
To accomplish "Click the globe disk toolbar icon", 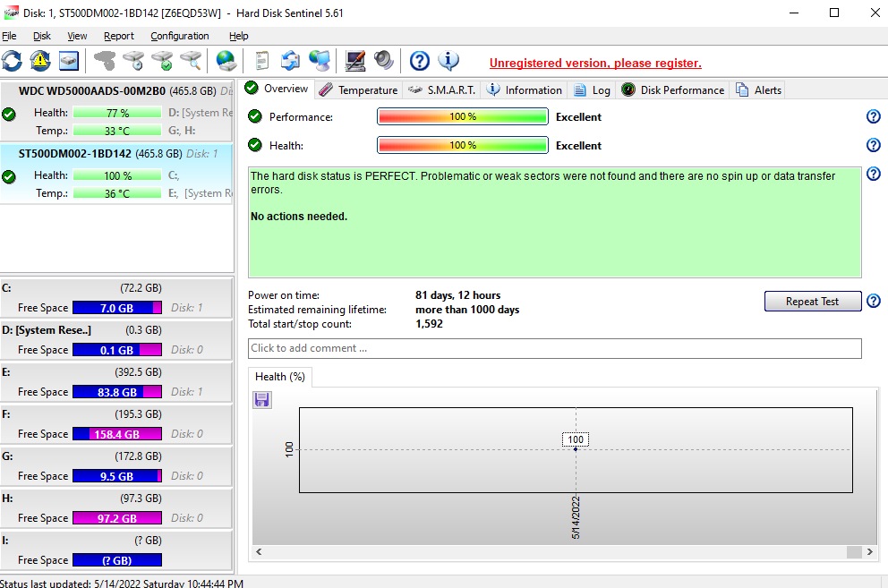I will click(x=226, y=61).
